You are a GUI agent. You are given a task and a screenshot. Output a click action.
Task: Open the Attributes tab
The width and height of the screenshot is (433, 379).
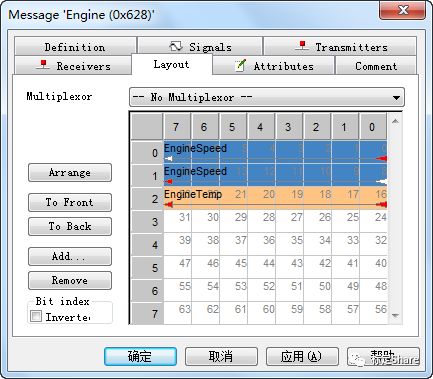tap(274, 66)
